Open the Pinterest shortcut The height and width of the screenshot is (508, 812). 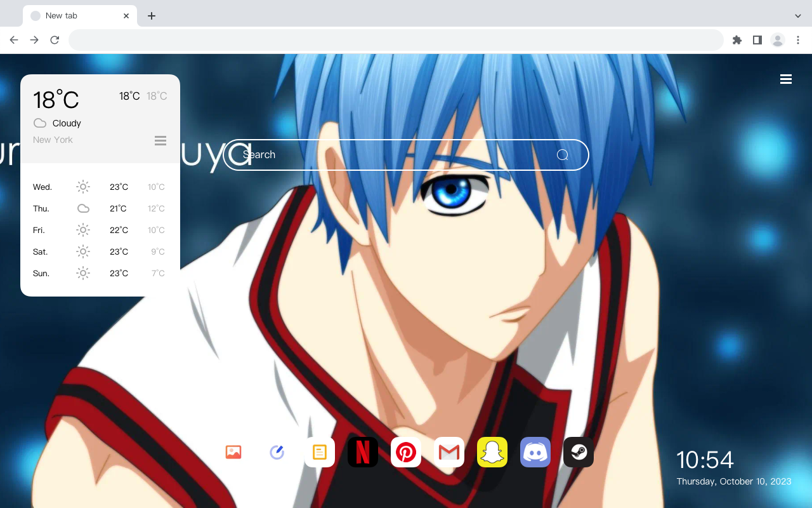406,452
